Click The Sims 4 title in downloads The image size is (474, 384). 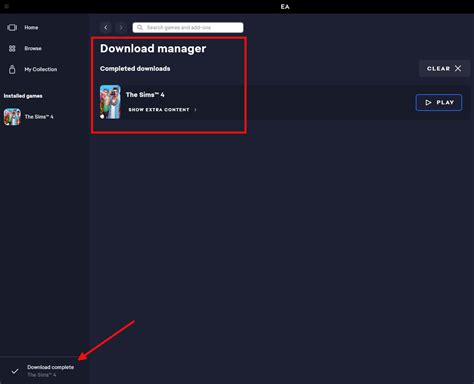click(145, 95)
